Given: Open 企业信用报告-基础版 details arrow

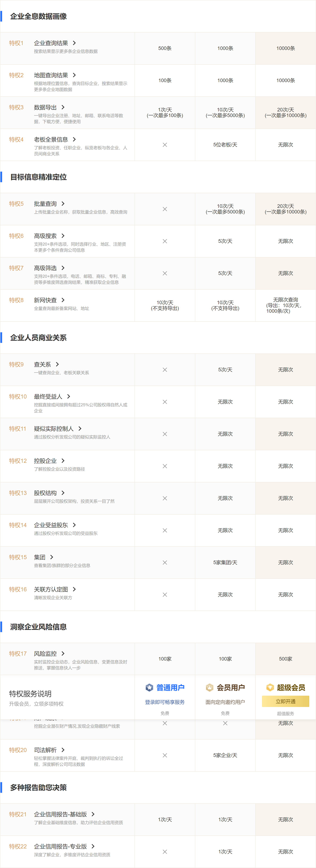Looking at the screenshot, I should pos(93,815).
